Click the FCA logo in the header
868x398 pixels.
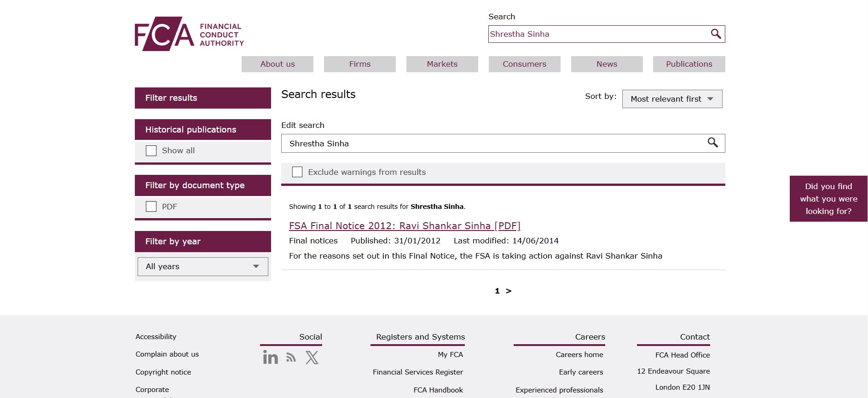click(x=189, y=34)
